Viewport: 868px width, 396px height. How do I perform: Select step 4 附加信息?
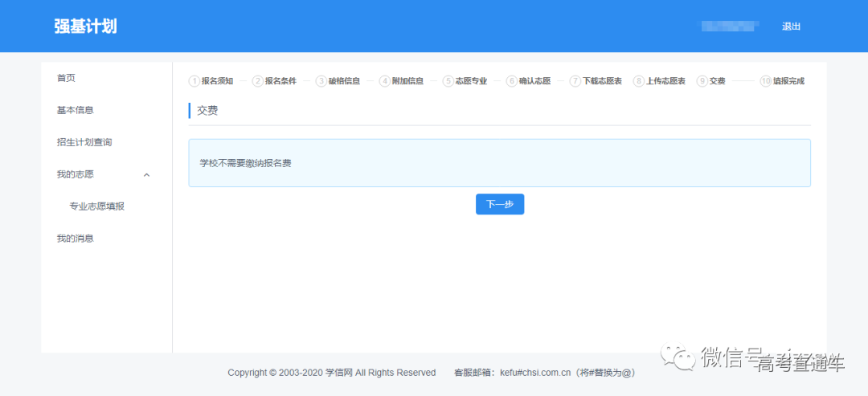pos(401,81)
